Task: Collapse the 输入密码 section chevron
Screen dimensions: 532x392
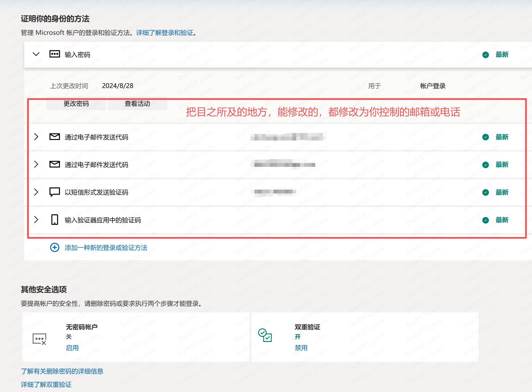Action: tap(36, 54)
